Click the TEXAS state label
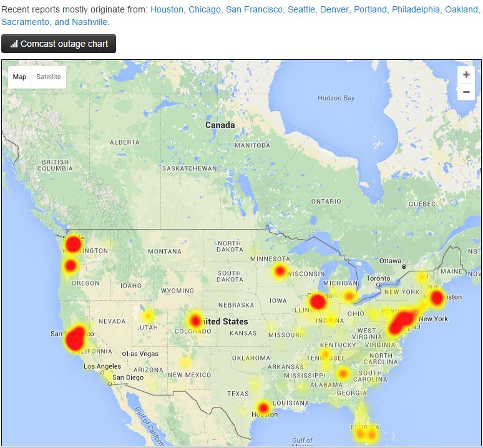The image size is (483, 448). (238, 394)
